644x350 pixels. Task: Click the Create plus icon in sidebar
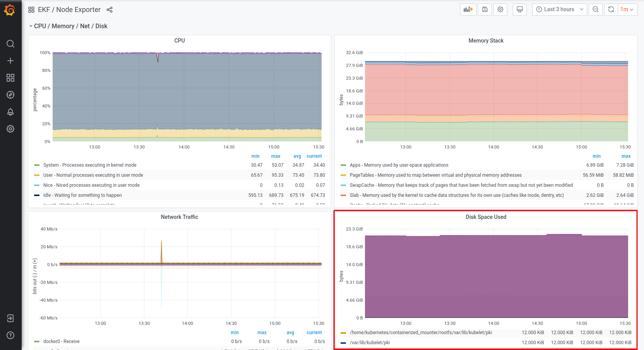tap(10, 61)
